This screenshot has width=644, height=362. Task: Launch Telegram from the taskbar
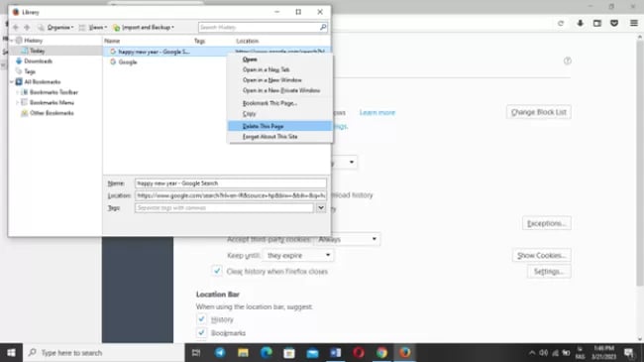coord(220,352)
